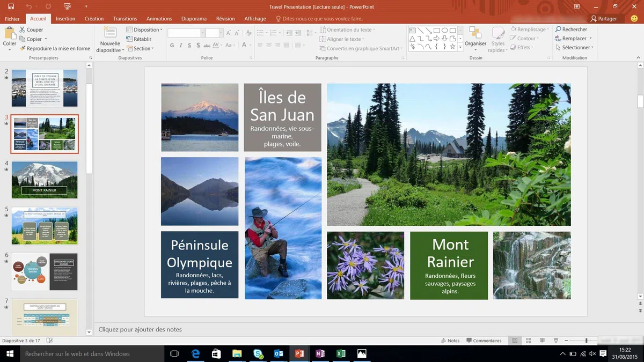Open Excel from Windows taskbar
The height and width of the screenshot is (362, 644).
point(341,353)
